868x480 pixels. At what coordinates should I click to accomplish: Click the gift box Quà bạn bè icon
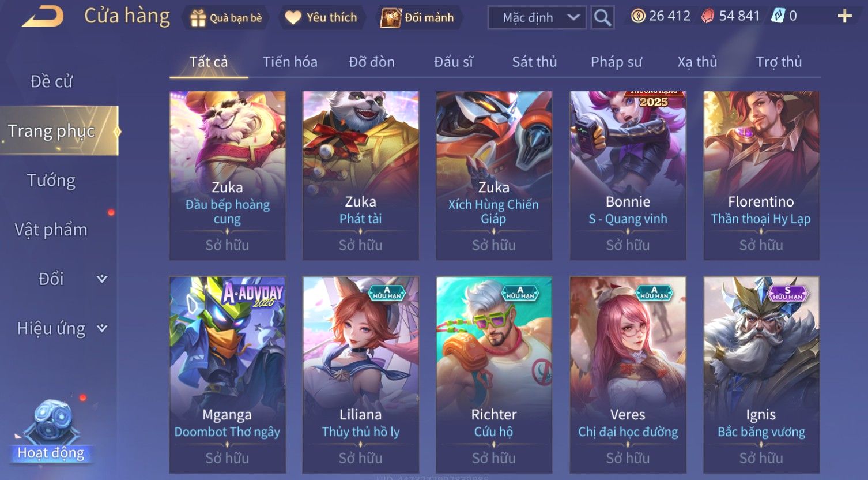pos(198,18)
